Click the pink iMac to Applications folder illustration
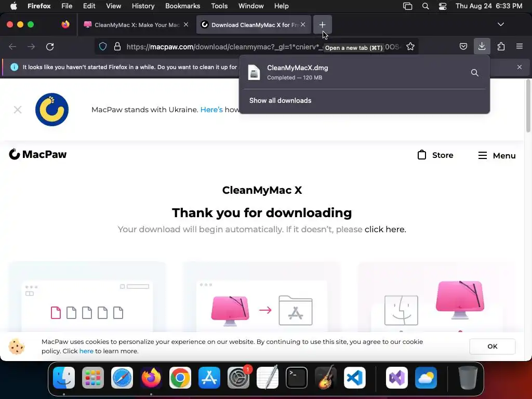 [262, 310]
